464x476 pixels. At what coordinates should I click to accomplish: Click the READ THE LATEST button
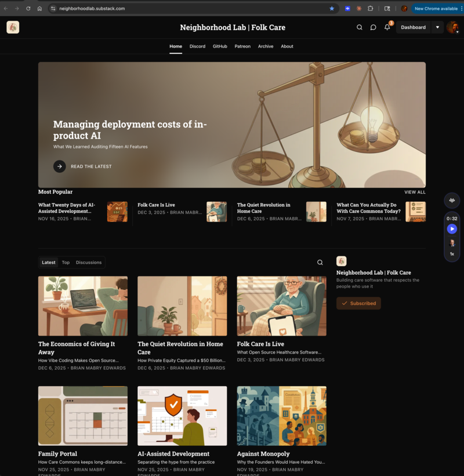pos(83,166)
